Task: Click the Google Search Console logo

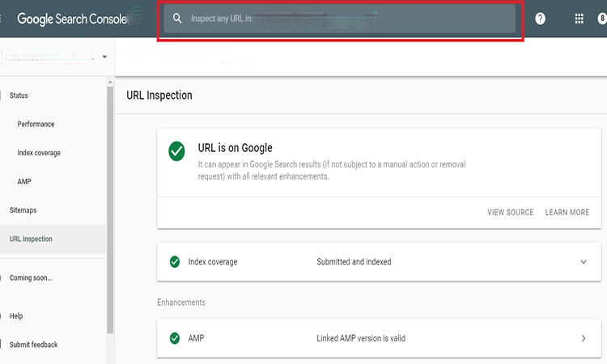Action: (71, 19)
